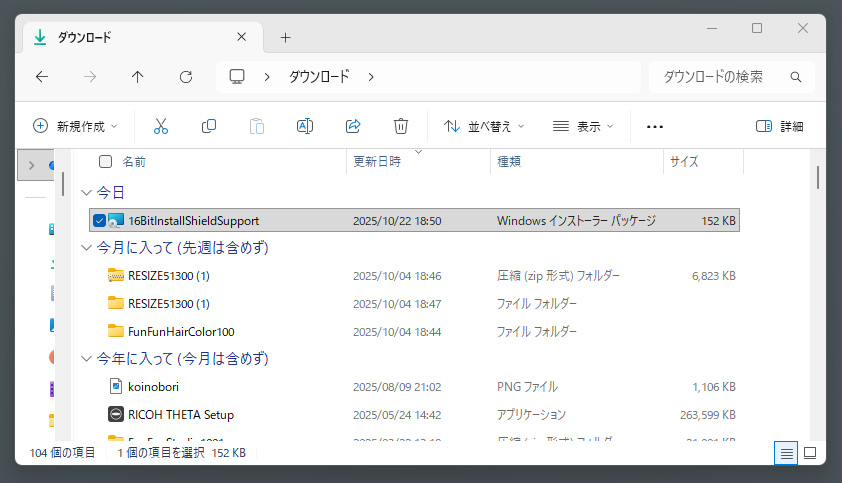The width and height of the screenshot is (842, 483).
Task: Click the Rename icon in toolbar
Action: click(x=305, y=126)
